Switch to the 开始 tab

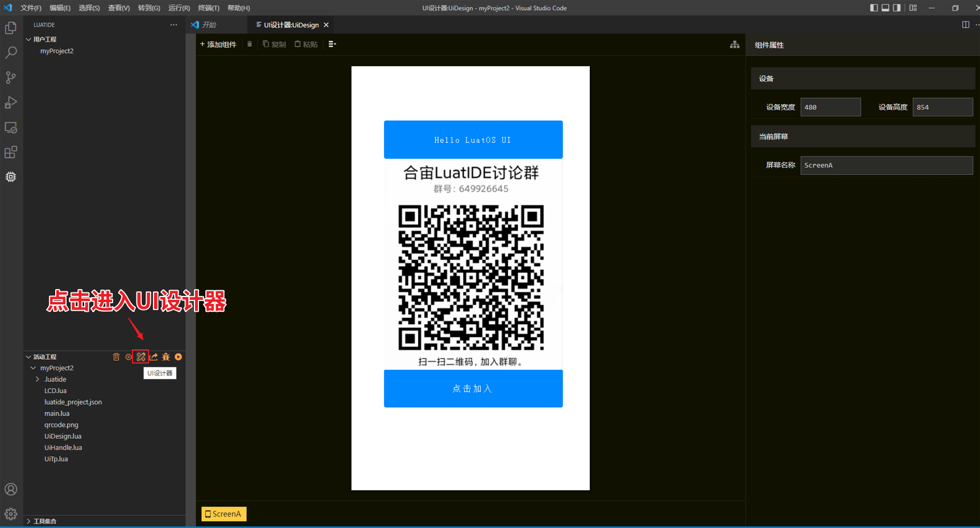(x=208, y=25)
